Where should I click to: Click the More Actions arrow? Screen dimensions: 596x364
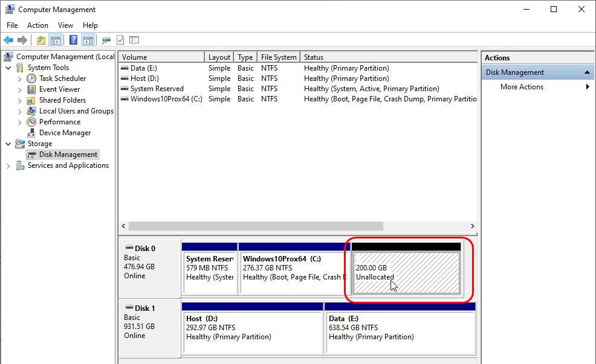click(x=586, y=86)
